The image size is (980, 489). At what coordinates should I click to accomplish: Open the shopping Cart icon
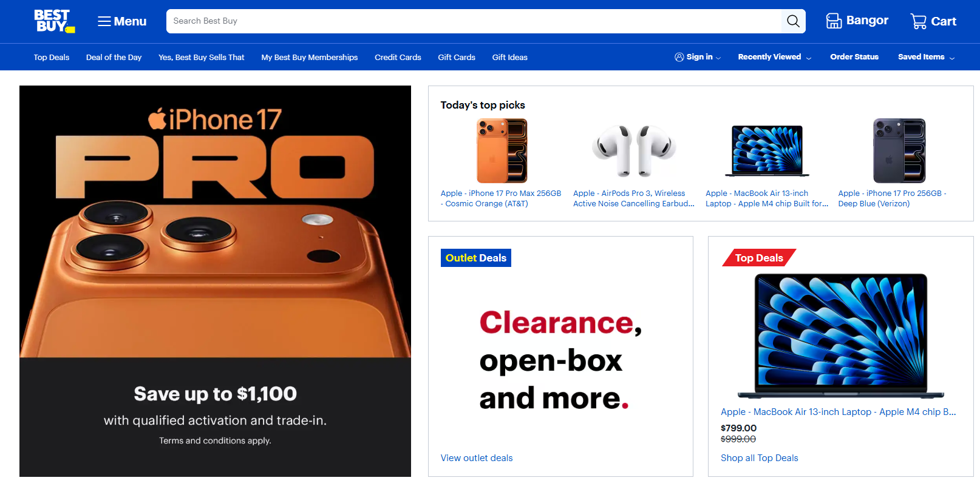[918, 21]
